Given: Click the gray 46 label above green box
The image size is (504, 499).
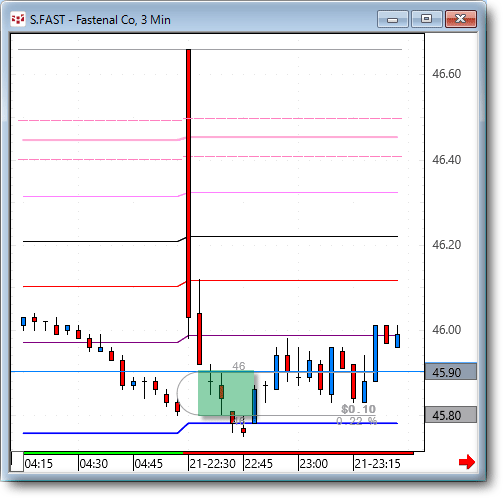Looking at the screenshot, I should pyautogui.click(x=239, y=366).
